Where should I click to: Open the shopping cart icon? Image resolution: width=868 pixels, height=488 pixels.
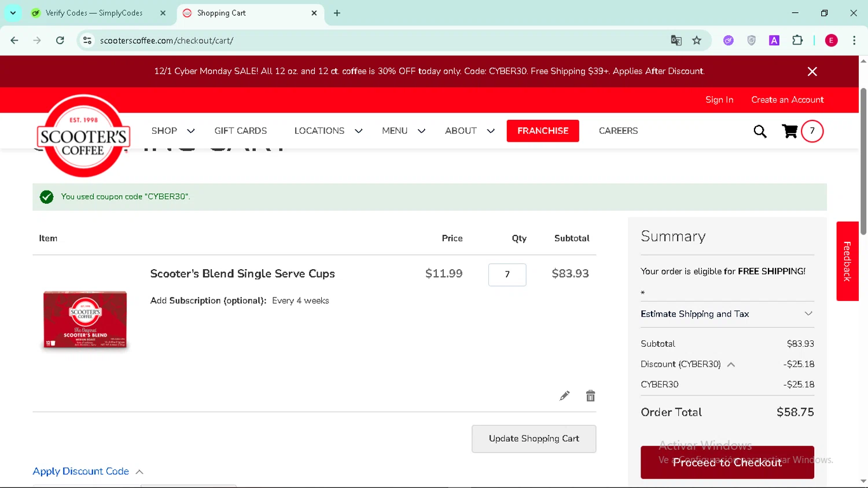[x=790, y=131]
